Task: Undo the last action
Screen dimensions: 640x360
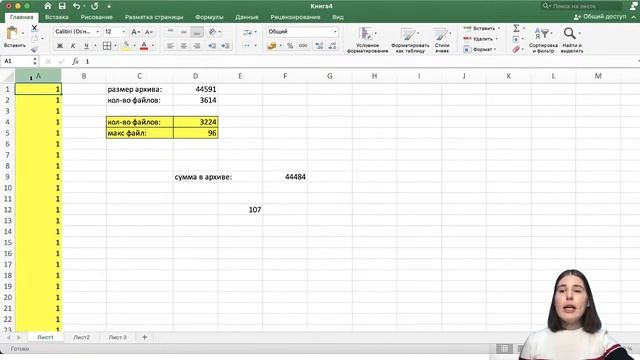Action: pos(76,6)
